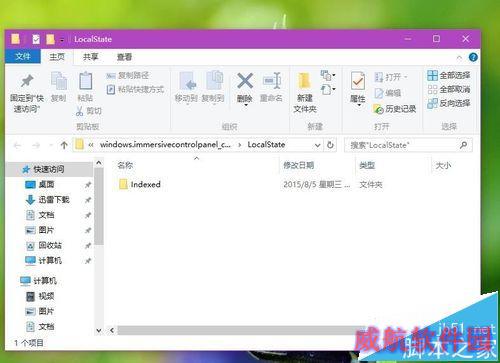Open the blue Help question mark icon
Screen dimensions: 500x363
(x=473, y=57)
